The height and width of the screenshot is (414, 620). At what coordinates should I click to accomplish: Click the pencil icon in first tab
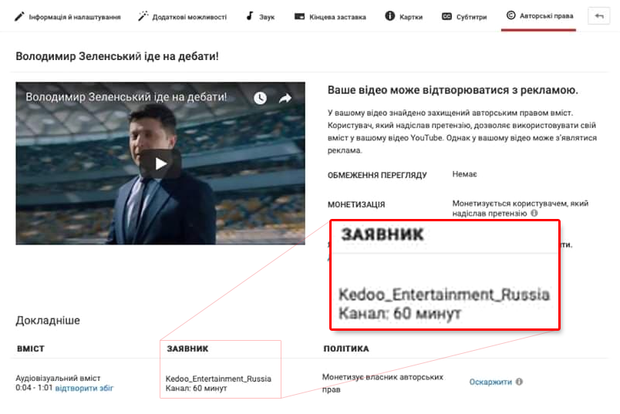pyautogui.click(x=20, y=17)
